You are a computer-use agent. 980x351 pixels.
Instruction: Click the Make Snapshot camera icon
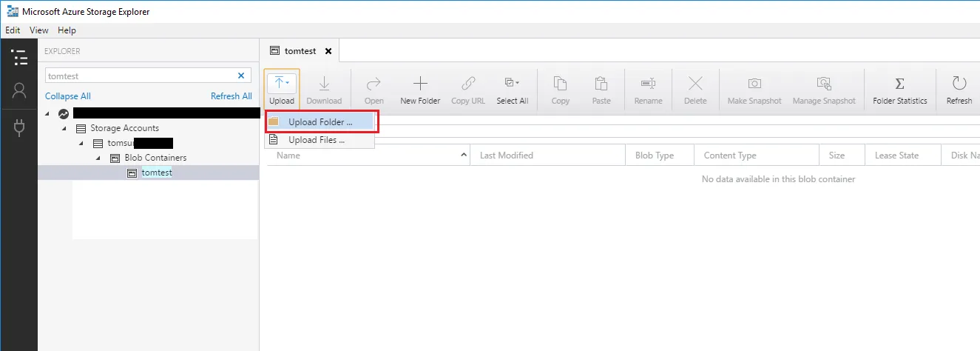point(754,83)
